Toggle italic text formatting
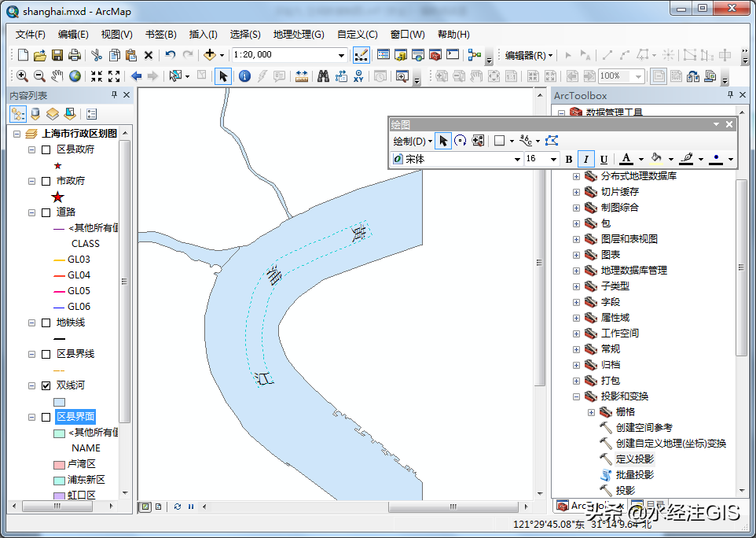 click(x=585, y=159)
